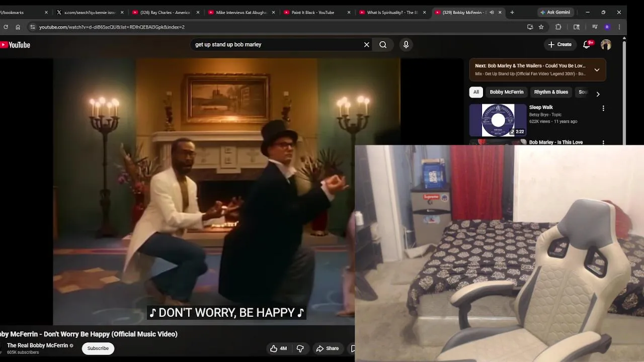The height and width of the screenshot is (362, 644).
Task: Close the Paint It Black tab
Action: tap(349, 13)
